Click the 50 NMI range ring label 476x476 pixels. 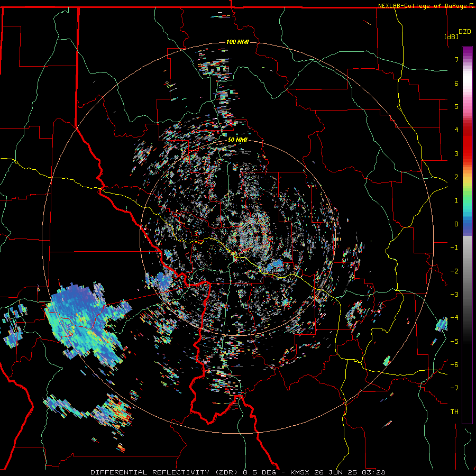click(x=237, y=140)
